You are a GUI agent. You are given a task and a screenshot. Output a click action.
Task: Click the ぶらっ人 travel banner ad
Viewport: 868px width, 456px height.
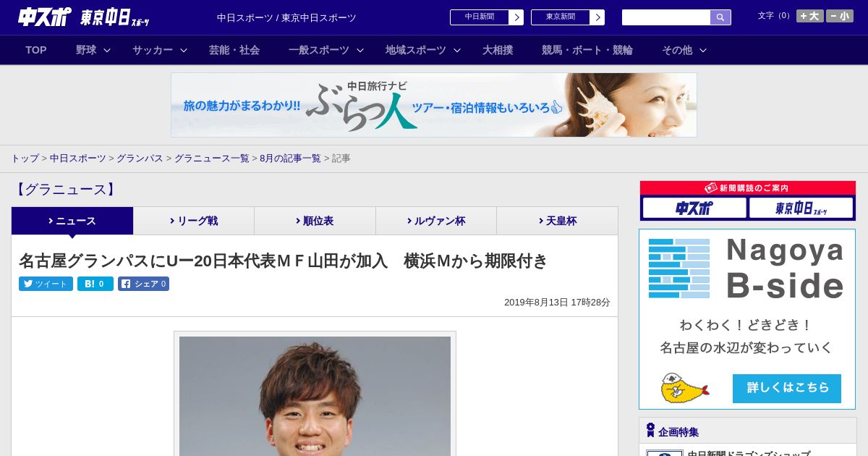pos(434,105)
